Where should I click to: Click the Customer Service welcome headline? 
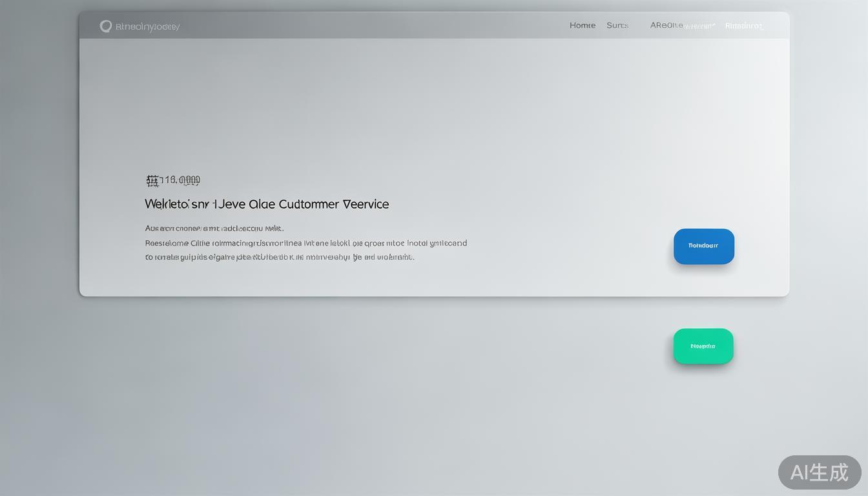tap(267, 204)
